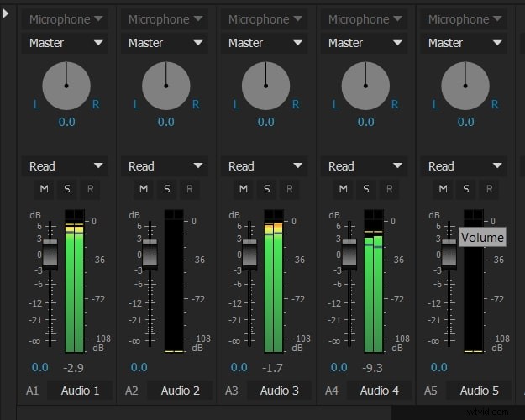
Task: Click the Audio 4 volume fader handle
Action: coord(349,255)
